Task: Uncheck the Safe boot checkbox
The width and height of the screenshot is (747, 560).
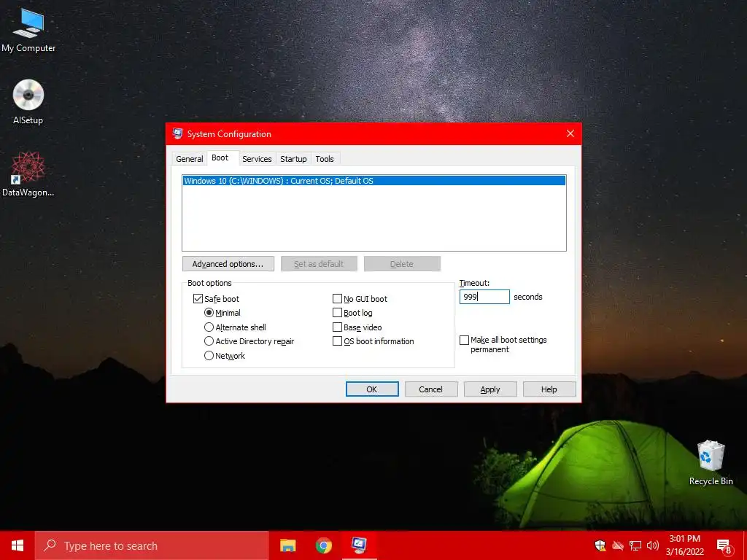Action: (x=198, y=298)
